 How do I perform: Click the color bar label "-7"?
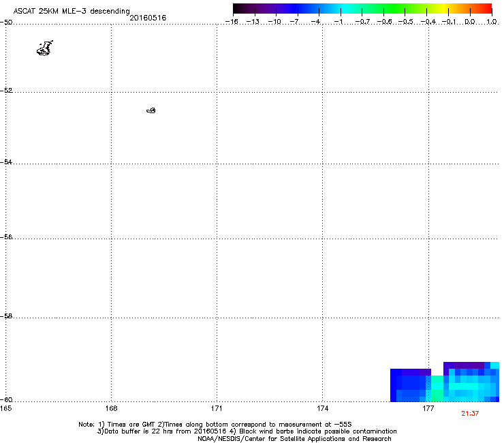click(x=294, y=22)
